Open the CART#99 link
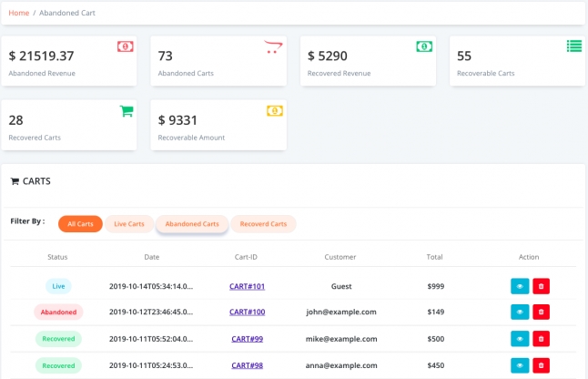The width and height of the screenshot is (588, 379). [248, 339]
